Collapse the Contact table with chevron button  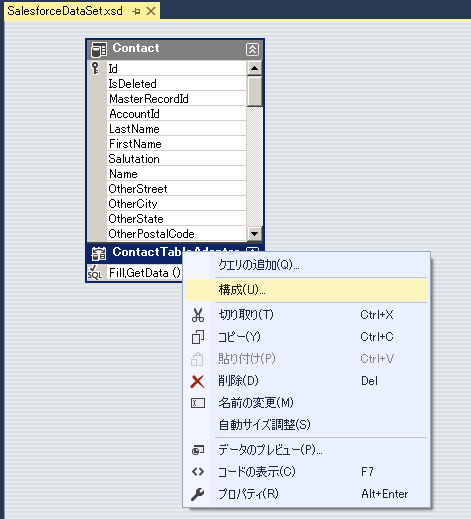[x=252, y=49]
